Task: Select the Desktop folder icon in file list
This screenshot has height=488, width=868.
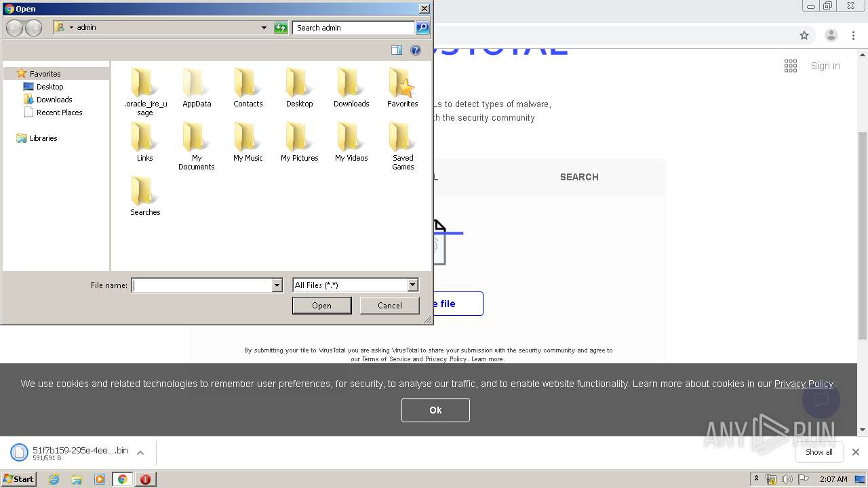Action: (300, 88)
